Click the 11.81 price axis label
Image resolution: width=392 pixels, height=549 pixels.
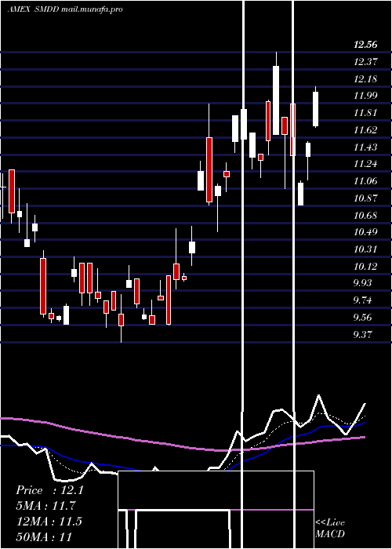[366, 113]
